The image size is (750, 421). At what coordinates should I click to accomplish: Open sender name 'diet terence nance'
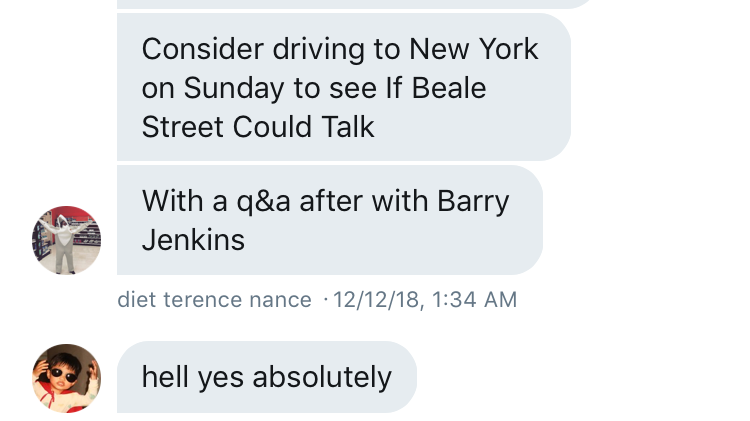pyautogui.click(x=214, y=300)
